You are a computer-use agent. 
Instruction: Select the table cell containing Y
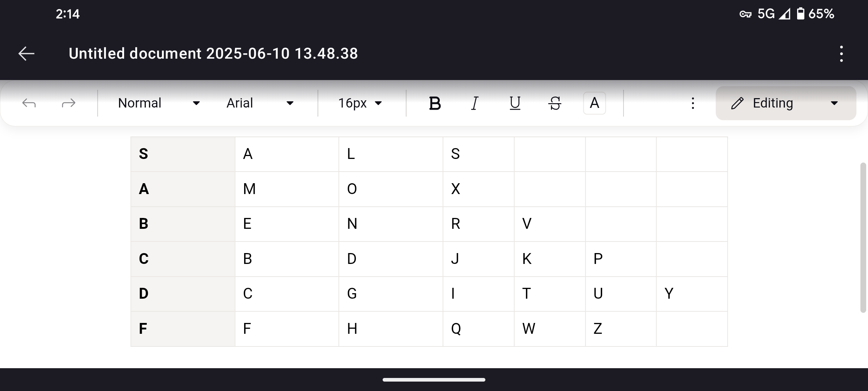pyautogui.click(x=691, y=294)
